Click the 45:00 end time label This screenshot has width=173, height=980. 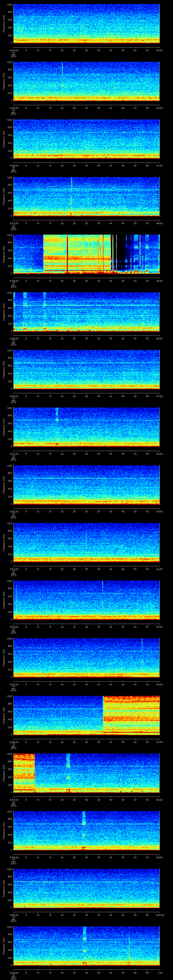(x=160, y=50)
